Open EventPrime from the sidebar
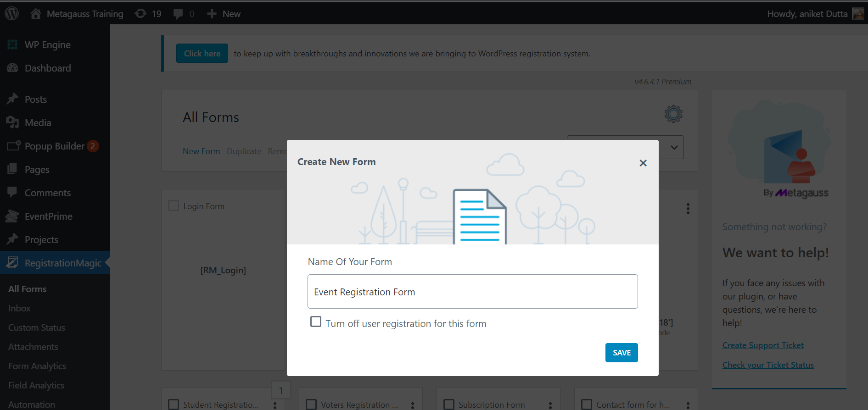The width and height of the screenshot is (868, 410). pyautogui.click(x=48, y=216)
